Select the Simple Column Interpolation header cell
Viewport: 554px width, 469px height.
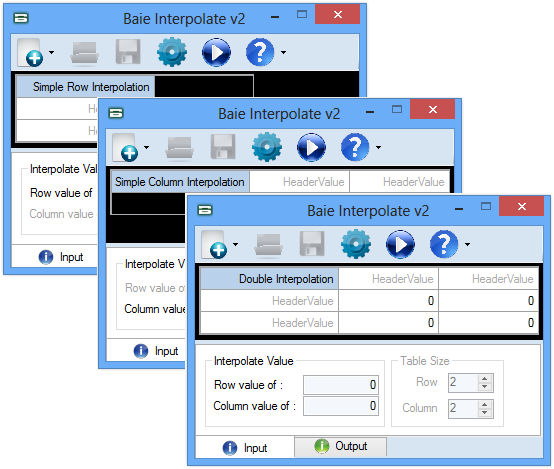(x=180, y=182)
